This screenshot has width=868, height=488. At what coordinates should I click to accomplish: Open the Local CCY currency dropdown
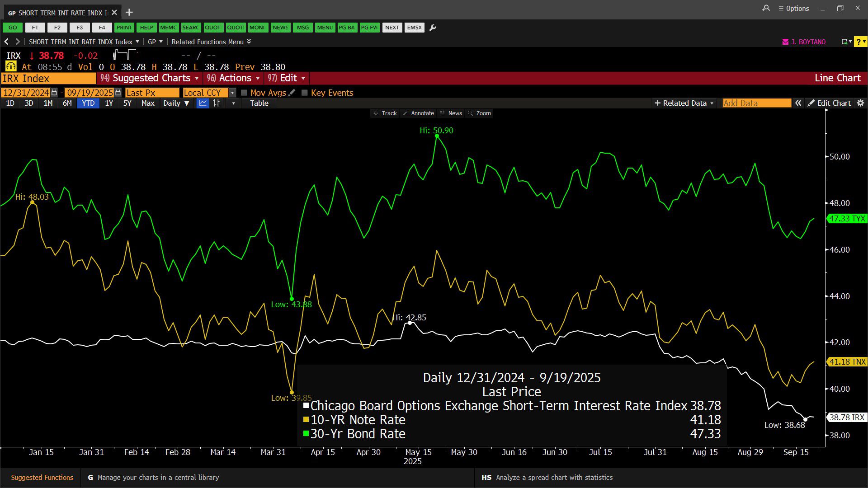pos(232,93)
